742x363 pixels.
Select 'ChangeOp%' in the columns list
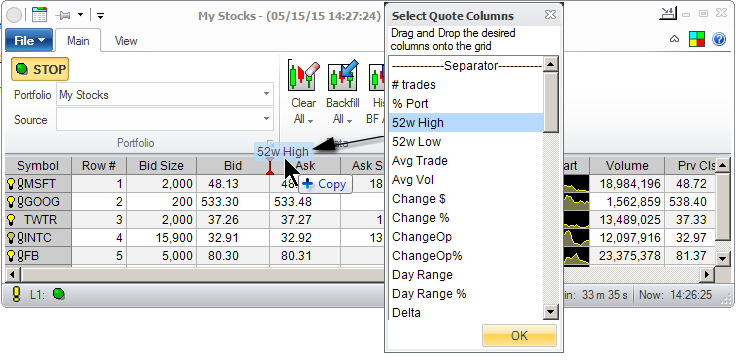pyautogui.click(x=467, y=256)
